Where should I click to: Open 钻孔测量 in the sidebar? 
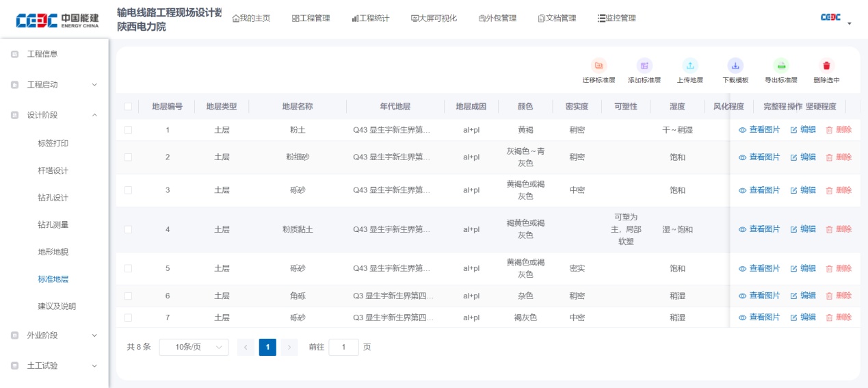[53, 224]
